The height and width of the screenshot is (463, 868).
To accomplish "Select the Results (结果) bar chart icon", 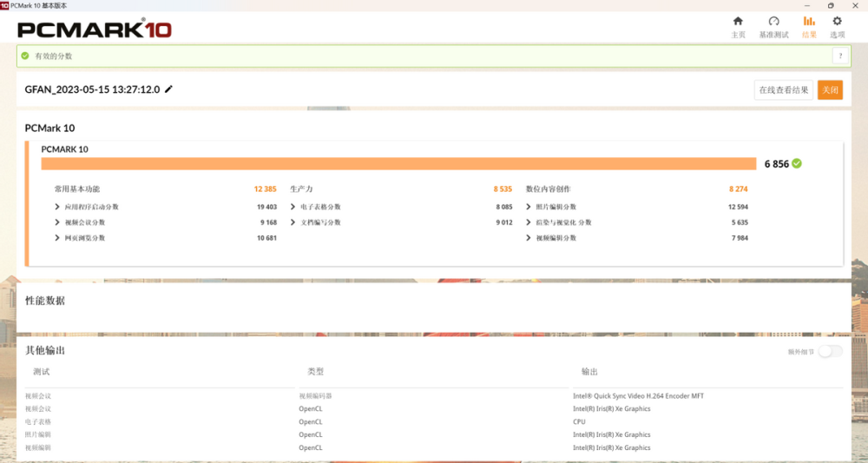I will pos(809,22).
